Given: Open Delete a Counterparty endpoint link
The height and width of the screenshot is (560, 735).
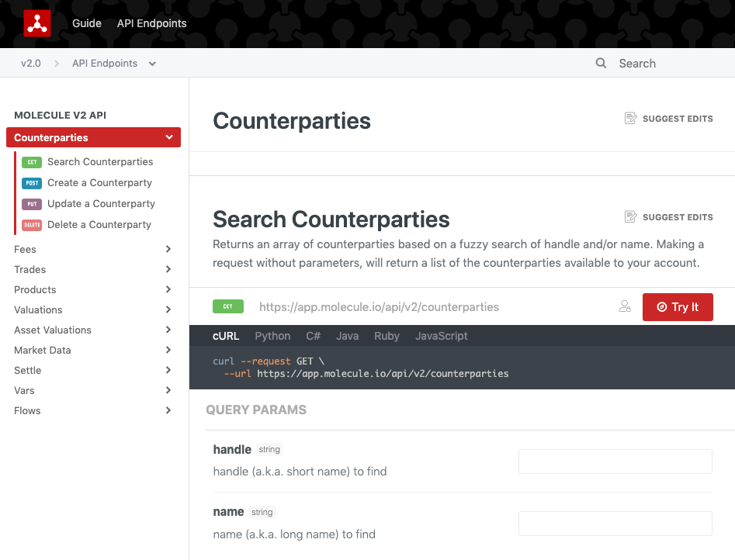Looking at the screenshot, I should point(99,225).
